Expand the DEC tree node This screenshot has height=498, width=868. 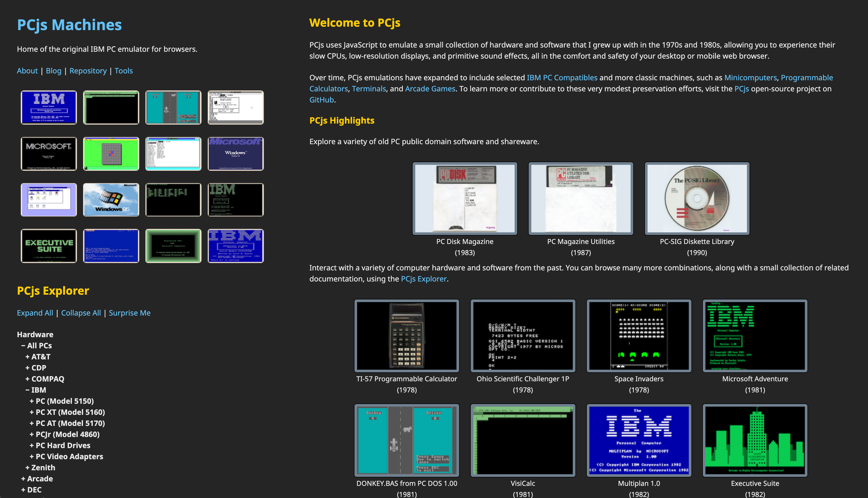pyautogui.click(x=31, y=490)
